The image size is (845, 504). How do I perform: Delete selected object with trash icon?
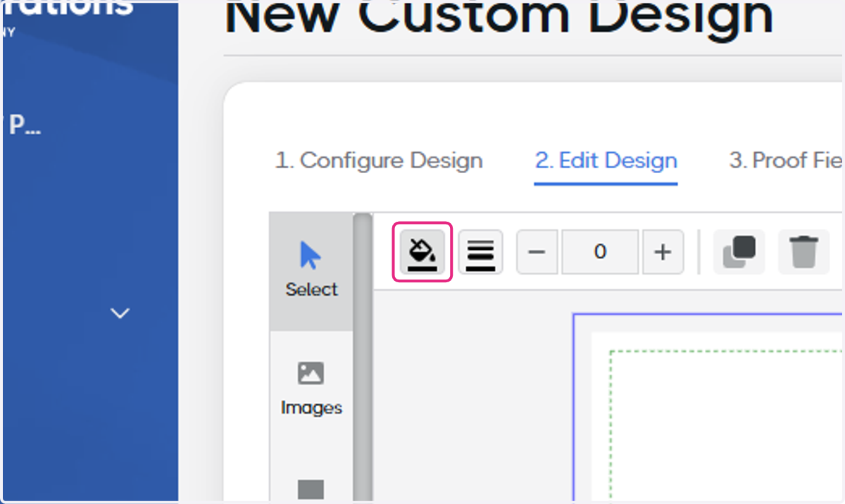[x=803, y=252]
